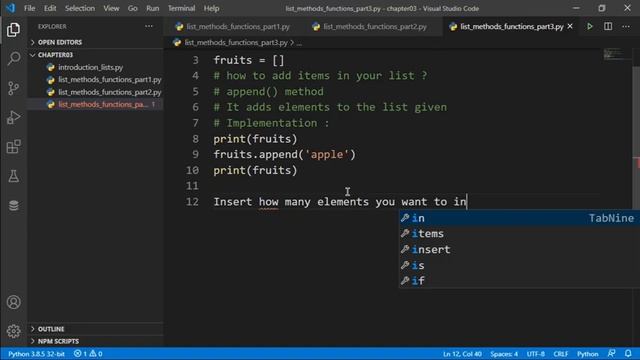Click the '# append() method' comment line

[x=269, y=92]
